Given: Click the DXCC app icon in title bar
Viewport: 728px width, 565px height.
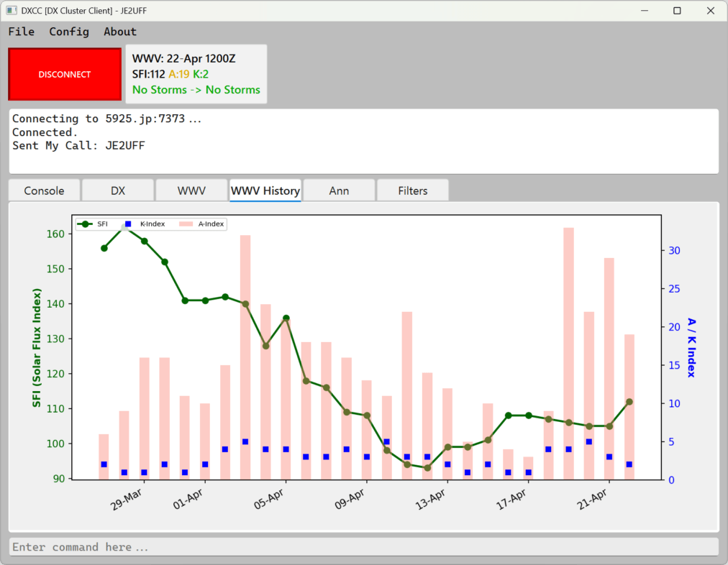Looking at the screenshot, I should pyautogui.click(x=12, y=11).
